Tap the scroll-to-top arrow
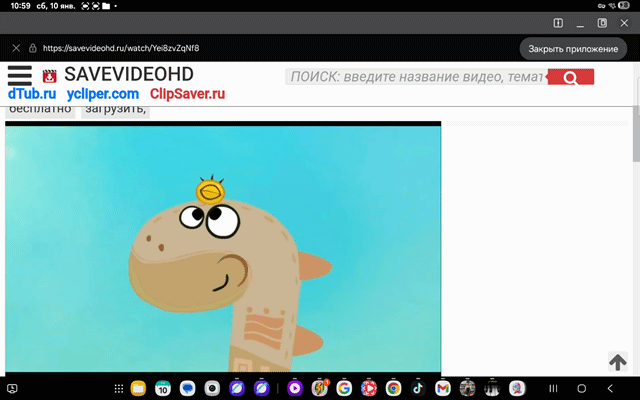 617,362
